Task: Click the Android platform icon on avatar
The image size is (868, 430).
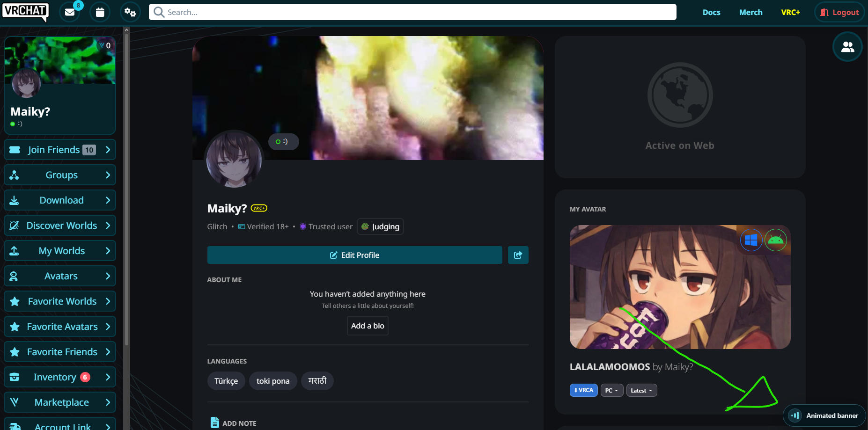Action: [x=776, y=240]
